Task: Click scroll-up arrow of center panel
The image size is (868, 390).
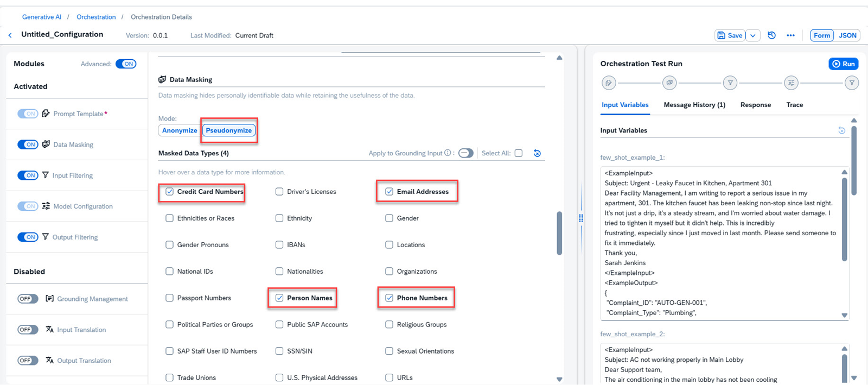Action: coord(559,58)
